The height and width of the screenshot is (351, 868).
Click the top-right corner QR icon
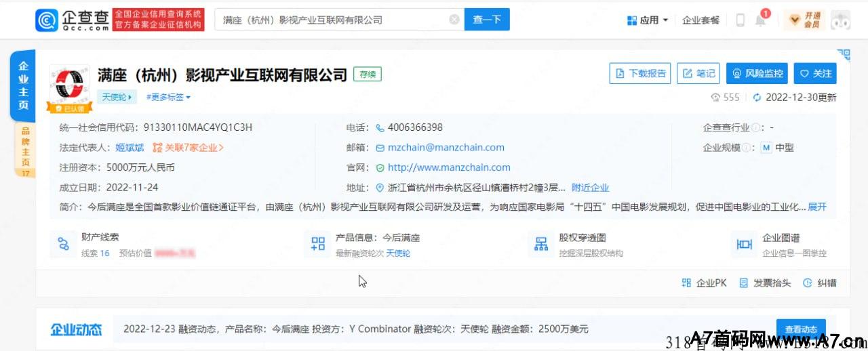(x=844, y=55)
